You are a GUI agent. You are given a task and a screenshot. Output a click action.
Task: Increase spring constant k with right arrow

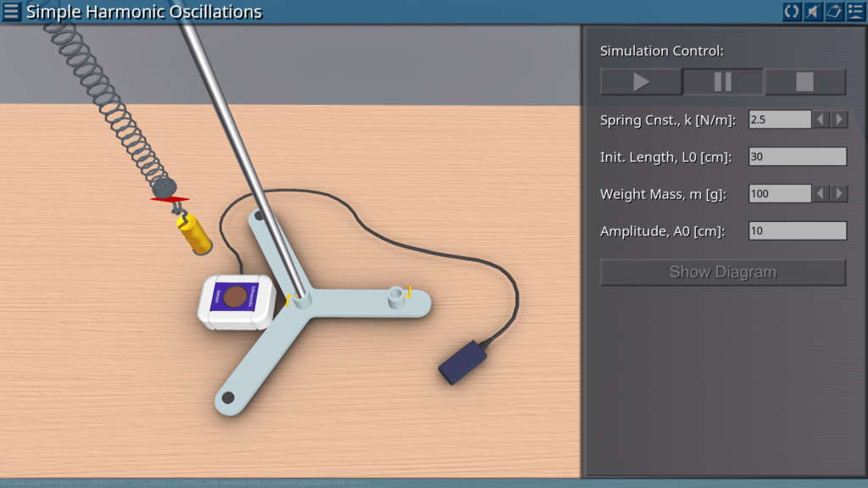(839, 119)
